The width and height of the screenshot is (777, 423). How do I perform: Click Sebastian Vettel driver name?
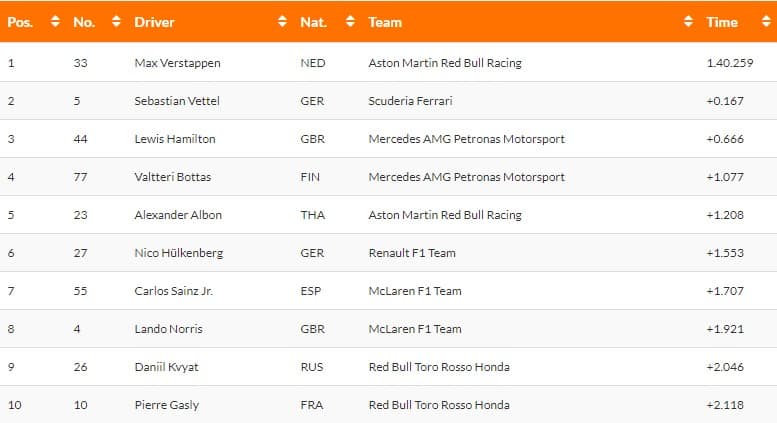[177, 101]
